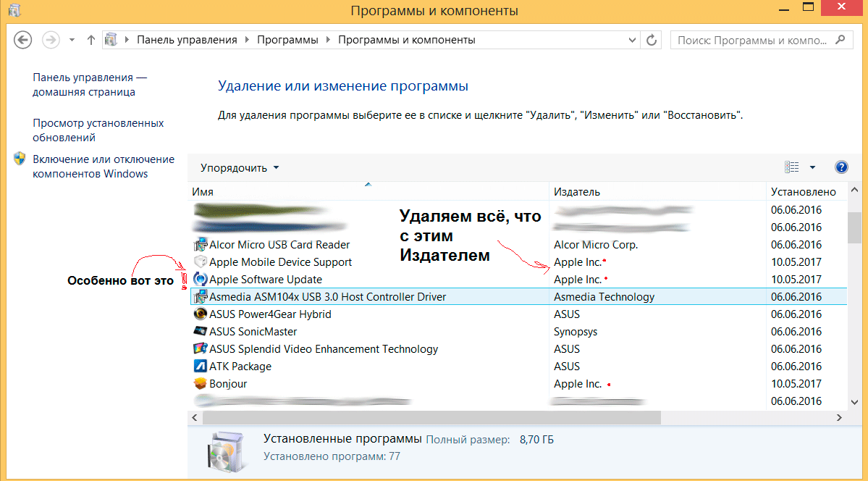
Task: Select Apple Software Update icon
Action: pyautogui.click(x=200, y=280)
